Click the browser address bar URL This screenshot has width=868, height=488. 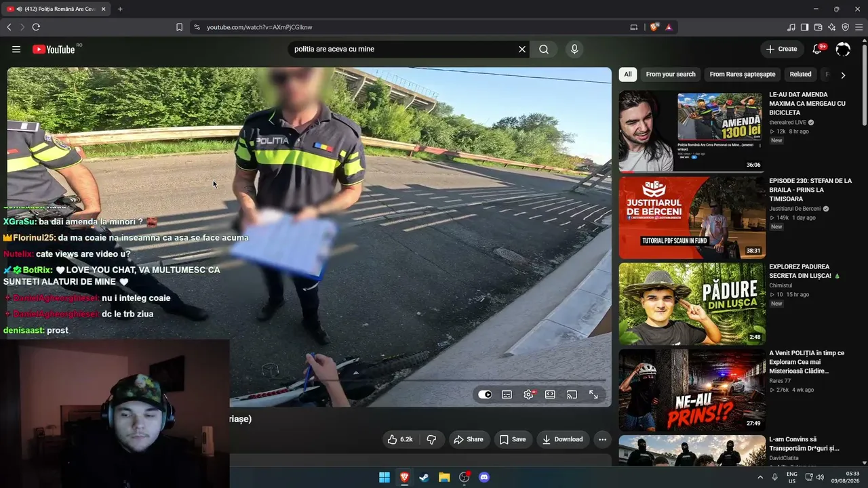pyautogui.click(x=259, y=27)
